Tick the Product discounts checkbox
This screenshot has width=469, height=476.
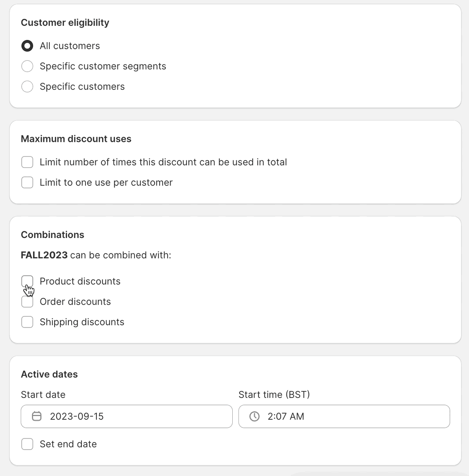click(27, 281)
